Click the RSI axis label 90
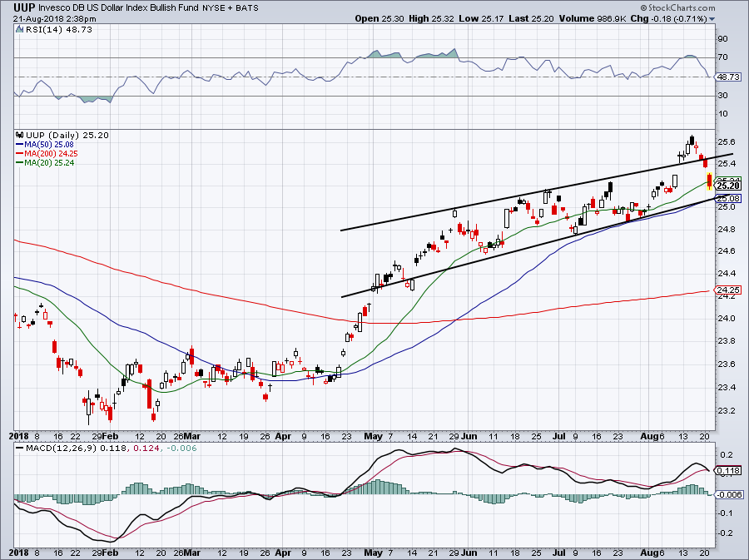This screenshot has height=560, width=749. pyautogui.click(x=722, y=38)
